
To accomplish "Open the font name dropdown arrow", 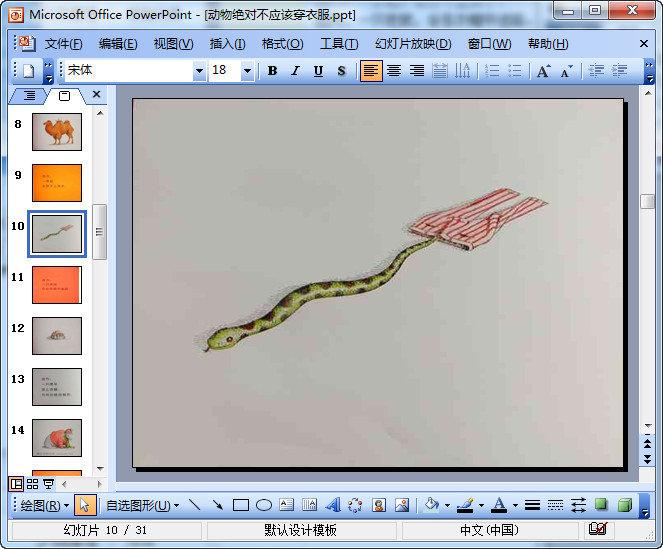I will click(x=199, y=71).
